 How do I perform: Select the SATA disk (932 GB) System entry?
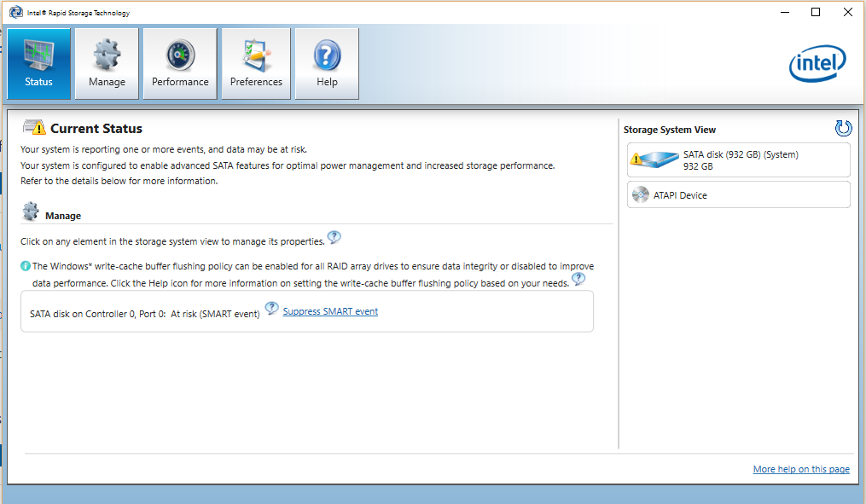click(x=738, y=160)
